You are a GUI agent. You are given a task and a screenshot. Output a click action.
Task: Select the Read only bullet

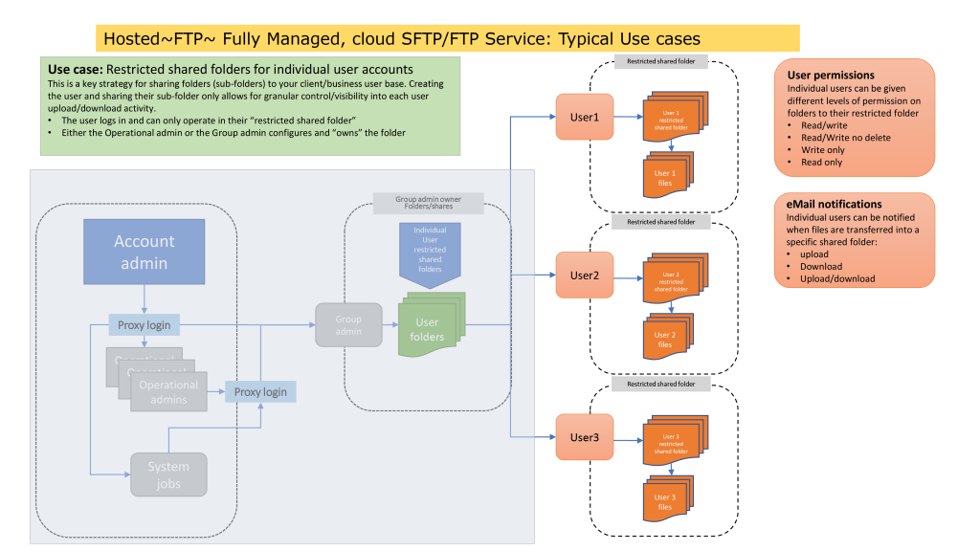tap(815, 162)
